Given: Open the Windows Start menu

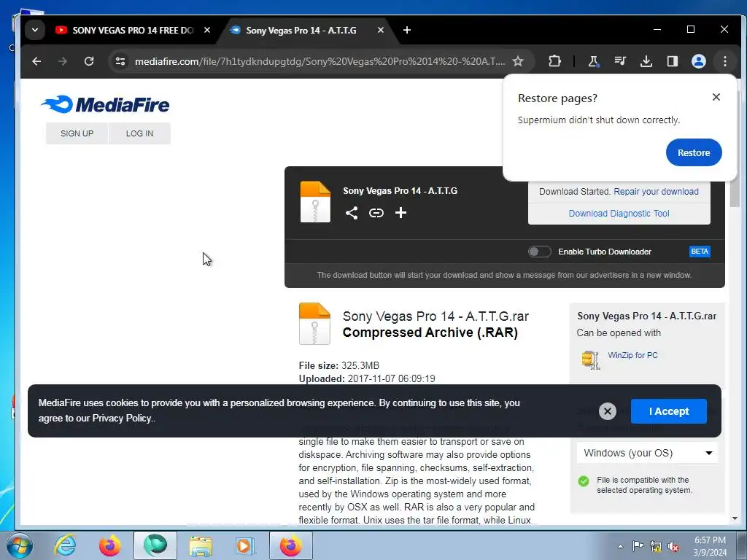Looking at the screenshot, I should (19, 545).
